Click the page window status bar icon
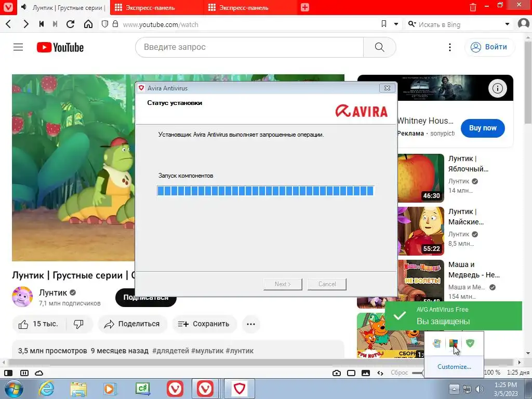This screenshot has height=399, width=532. [351, 373]
